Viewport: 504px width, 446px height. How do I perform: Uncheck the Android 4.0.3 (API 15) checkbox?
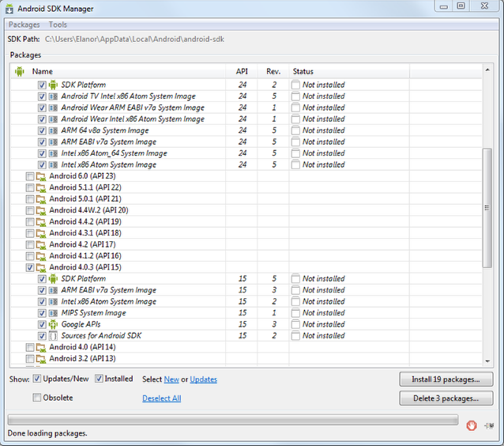point(30,268)
